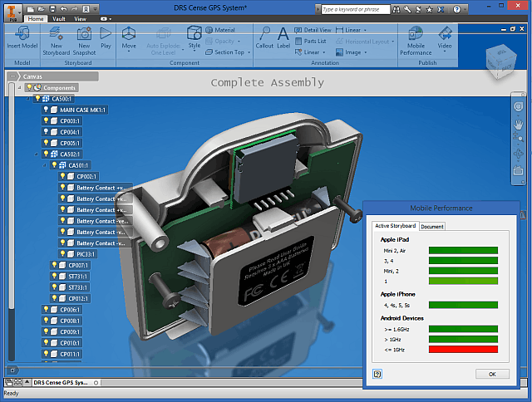Toggle visibility bulb of CP005:1

click(47, 143)
